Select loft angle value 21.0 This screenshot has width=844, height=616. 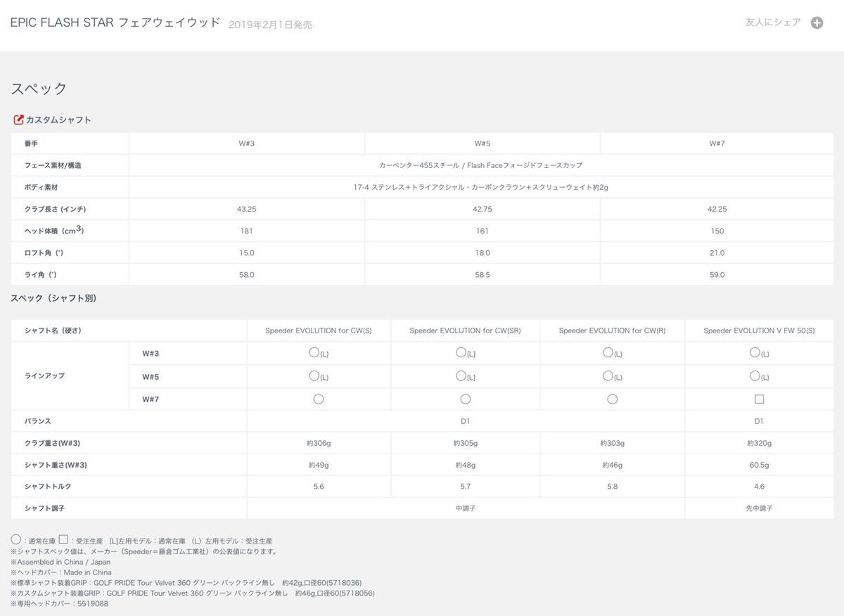[x=717, y=252]
